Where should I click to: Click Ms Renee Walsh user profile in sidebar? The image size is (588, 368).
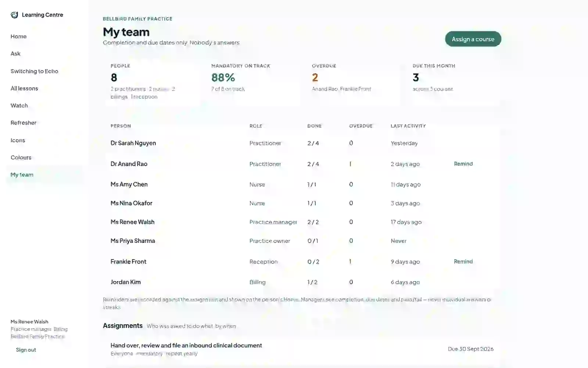(x=29, y=322)
